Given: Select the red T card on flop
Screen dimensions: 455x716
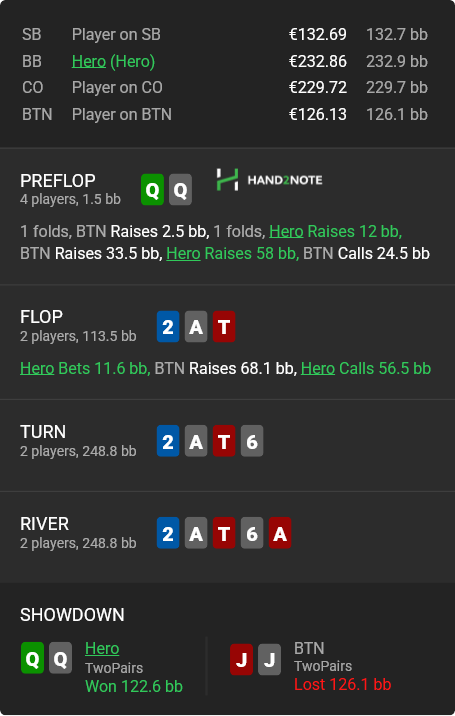Looking at the screenshot, I should point(224,326).
